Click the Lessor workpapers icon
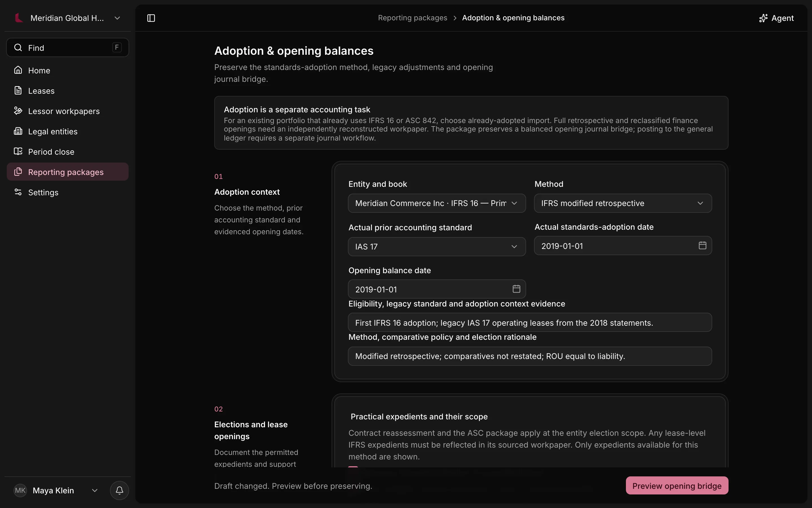Viewport: 812px width, 508px height. pos(18,111)
